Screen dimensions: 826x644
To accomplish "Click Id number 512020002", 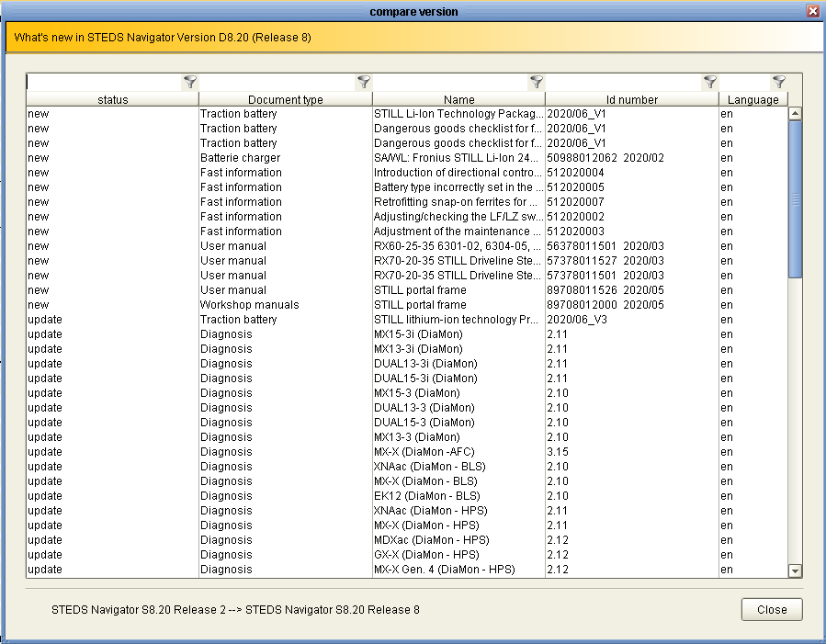I will 575,217.
